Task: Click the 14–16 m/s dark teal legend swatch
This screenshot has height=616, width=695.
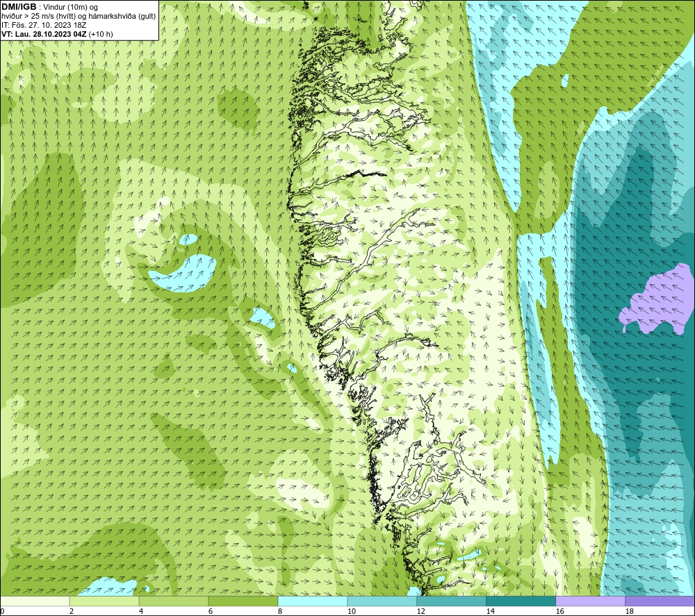Action: pos(521,601)
